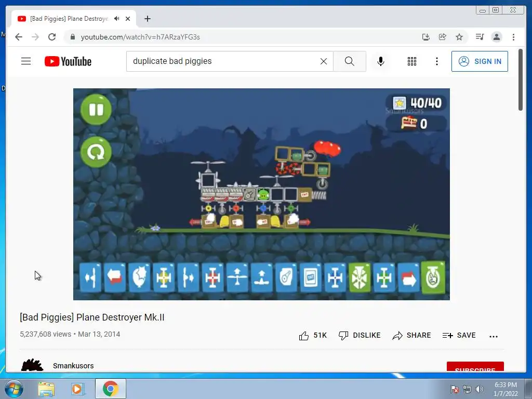This screenshot has width=532, height=399.
Task: Share this page from the address bar
Action: (443, 37)
